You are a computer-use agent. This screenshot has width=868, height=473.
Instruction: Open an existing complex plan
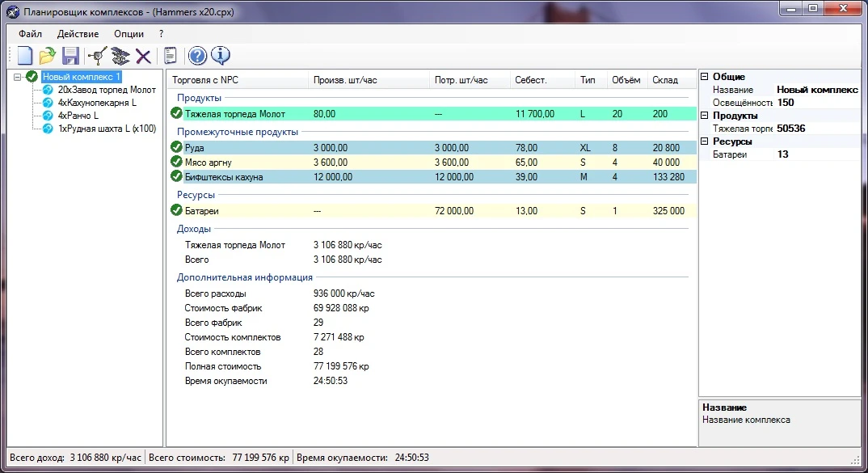[47, 55]
